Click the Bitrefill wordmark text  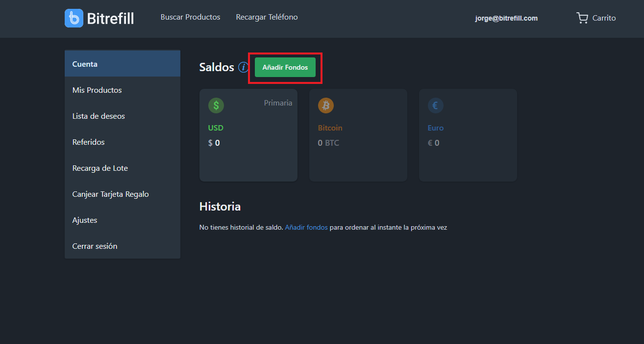110,19
